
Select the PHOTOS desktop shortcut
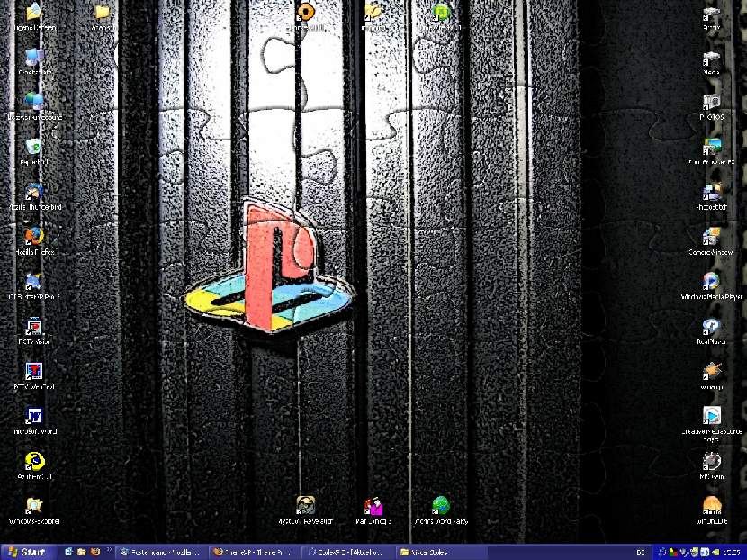(x=712, y=107)
